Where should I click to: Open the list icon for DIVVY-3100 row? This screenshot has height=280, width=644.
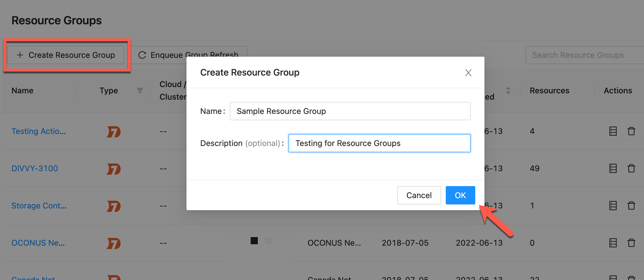tap(613, 168)
